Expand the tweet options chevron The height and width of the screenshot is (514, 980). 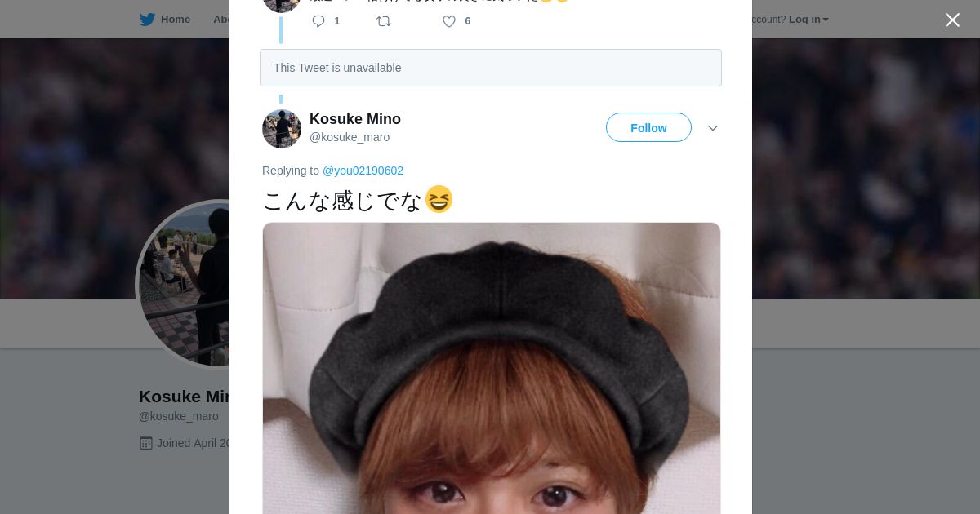[x=712, y=128]
